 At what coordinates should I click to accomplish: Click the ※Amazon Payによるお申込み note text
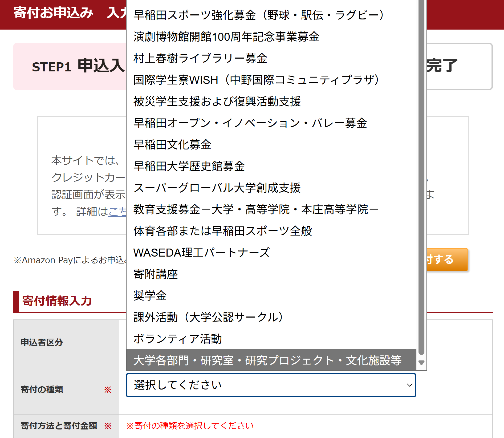click(x=70, y=260)
